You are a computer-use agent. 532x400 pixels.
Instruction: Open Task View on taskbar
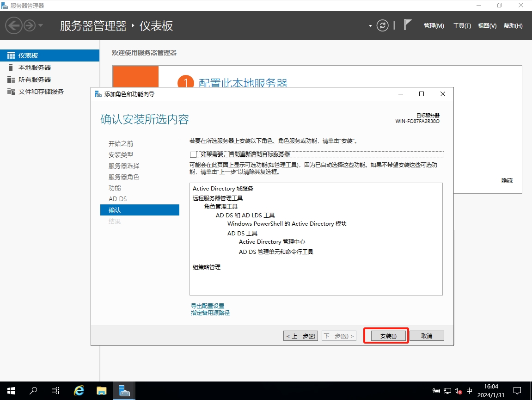55,391
